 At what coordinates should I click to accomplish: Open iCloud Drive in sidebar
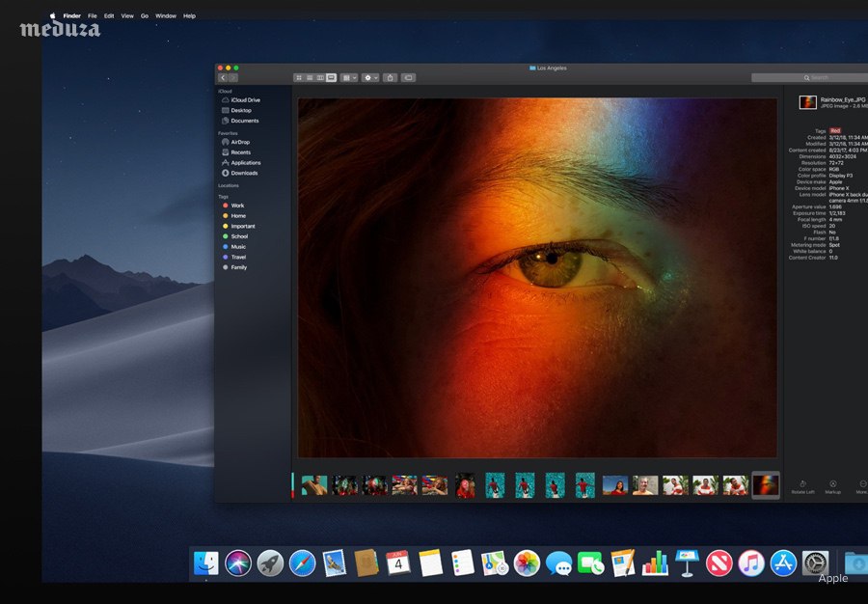[241, 100]
